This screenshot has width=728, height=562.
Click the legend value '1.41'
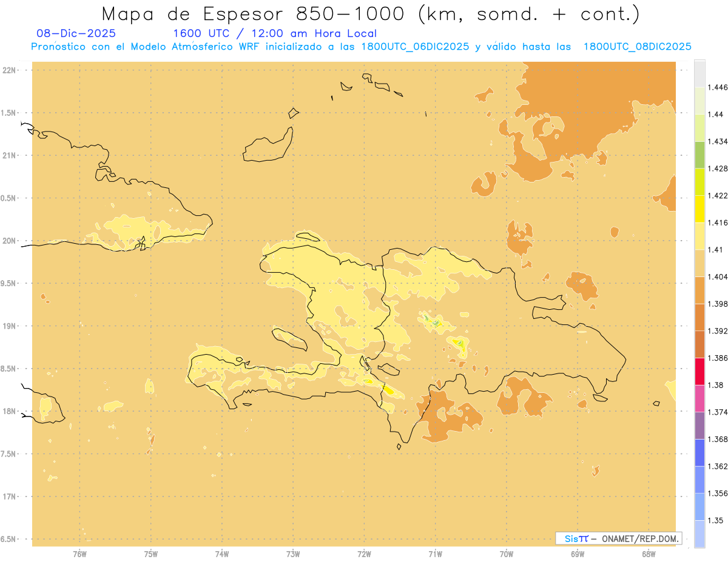[x=716, y=250]
